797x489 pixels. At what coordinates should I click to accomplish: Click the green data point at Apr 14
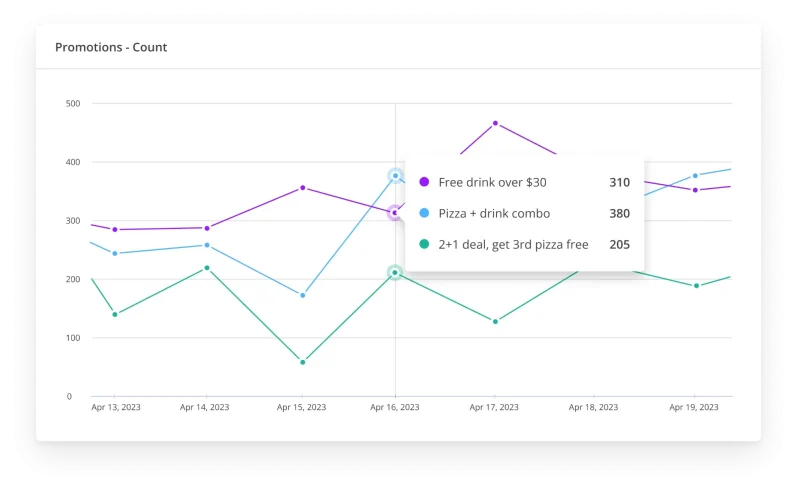tap(207, 268)
